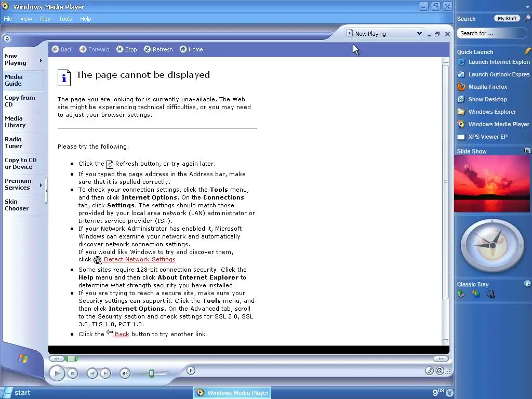
Task: Click Windows Media Player taskbar button
Action: (x=232, y=393)
